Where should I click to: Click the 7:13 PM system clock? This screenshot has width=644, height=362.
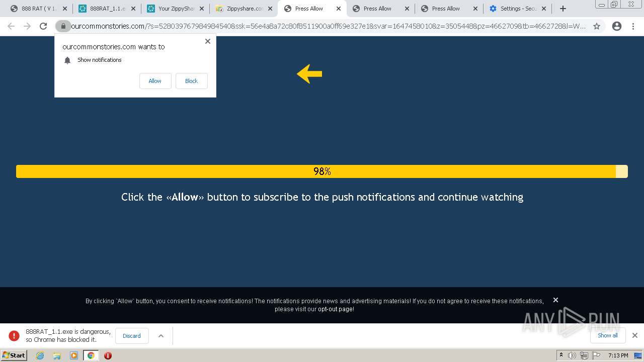(618, 355)
